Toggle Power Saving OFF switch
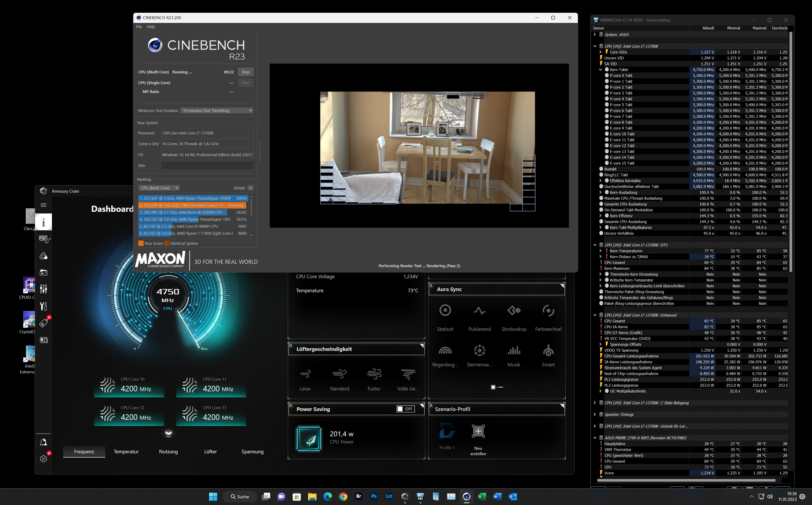Image resolution: width=812 pixels, height=505 pixels. click(x=405, y=409)
